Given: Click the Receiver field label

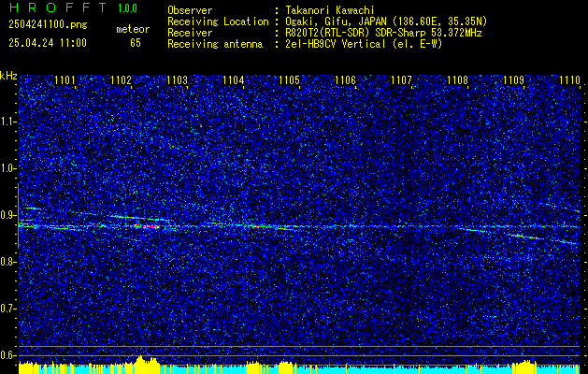Looking at the screenshot, I should point(190,33).
